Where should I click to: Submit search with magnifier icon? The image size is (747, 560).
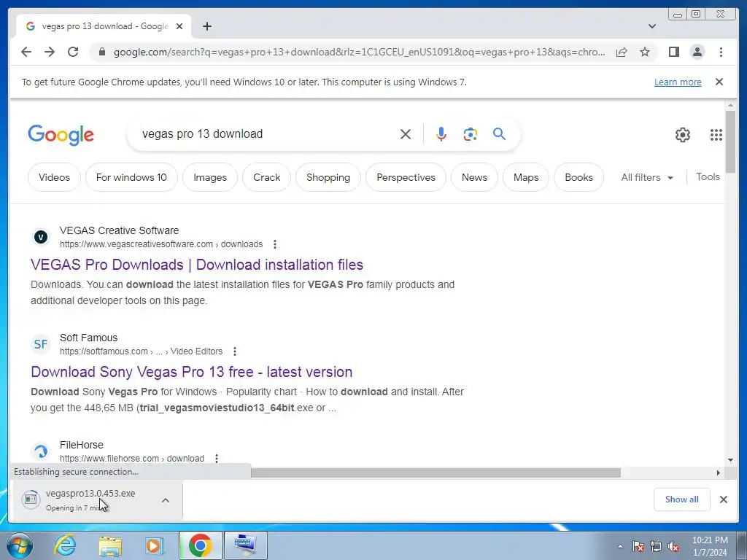[499, 134]
